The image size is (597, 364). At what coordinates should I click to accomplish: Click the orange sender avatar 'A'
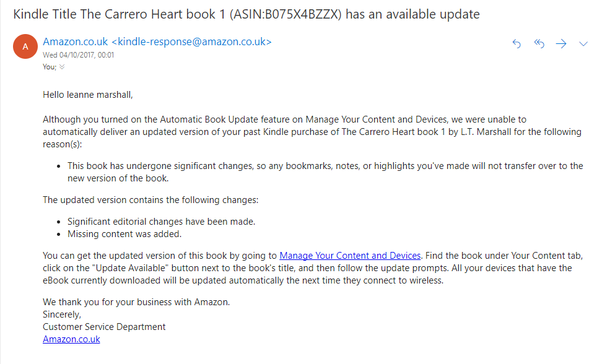(25, 46)
